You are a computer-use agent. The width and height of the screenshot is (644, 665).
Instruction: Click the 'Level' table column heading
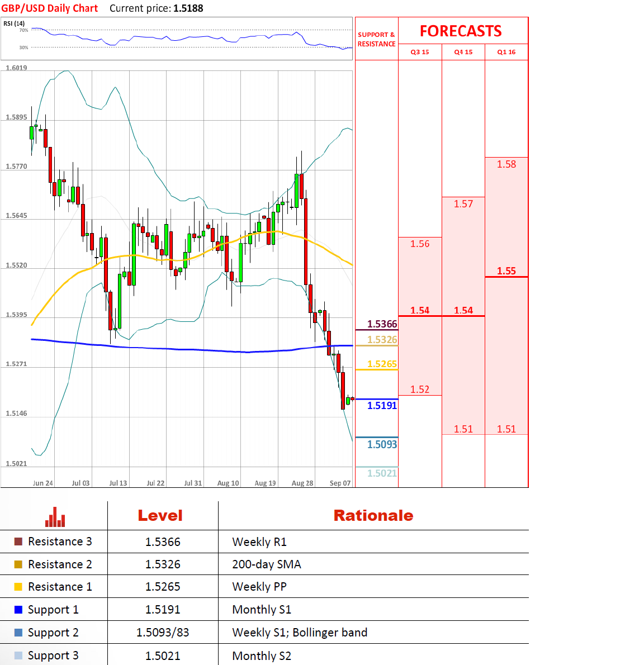[x=160, y=516]
